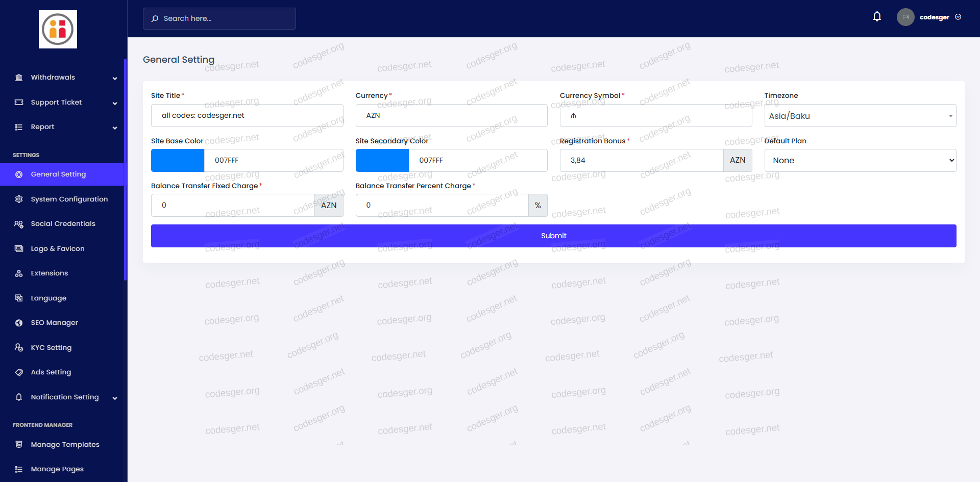Focus the Site Title input field
Image resolution: width=980 pixels, height=482 pixels.
[x=247, y=115]
